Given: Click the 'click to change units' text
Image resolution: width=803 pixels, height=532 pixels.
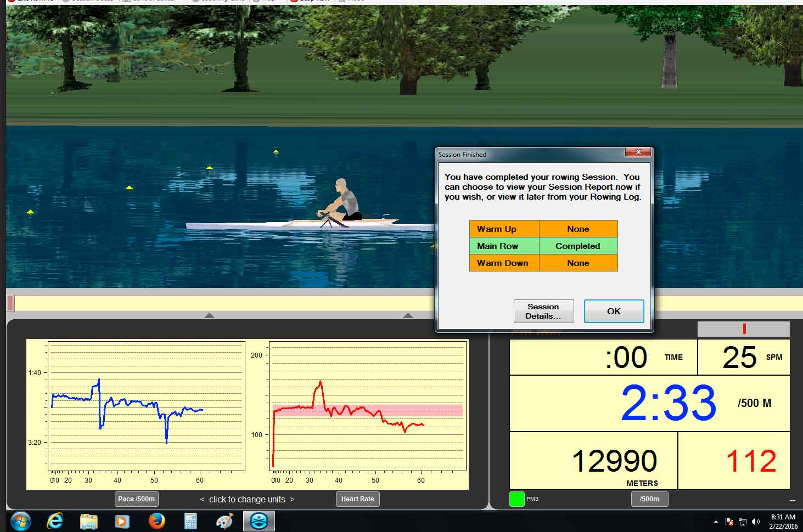Looking at the screenshot, I should [247, 499].
